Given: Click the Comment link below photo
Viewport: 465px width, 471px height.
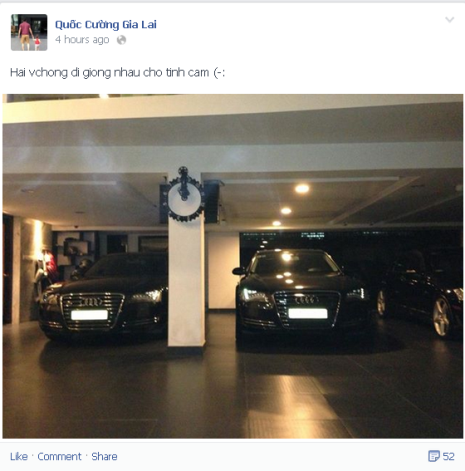Looking at the screenshot, I should click(59, 456).
